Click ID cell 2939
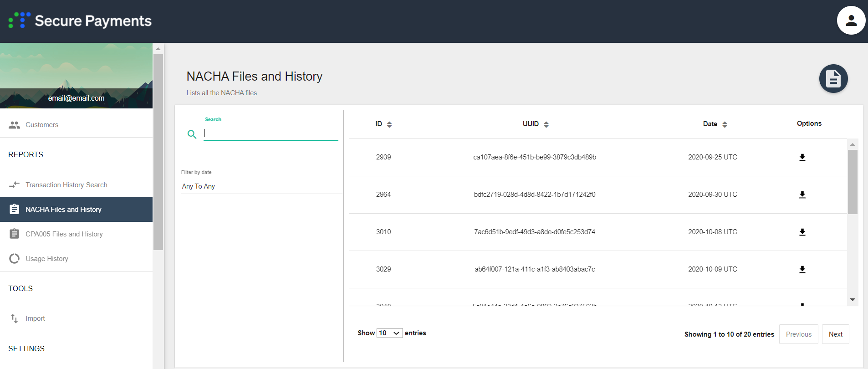Viewport: 868px width, 369px height. [x=383, y=157]
